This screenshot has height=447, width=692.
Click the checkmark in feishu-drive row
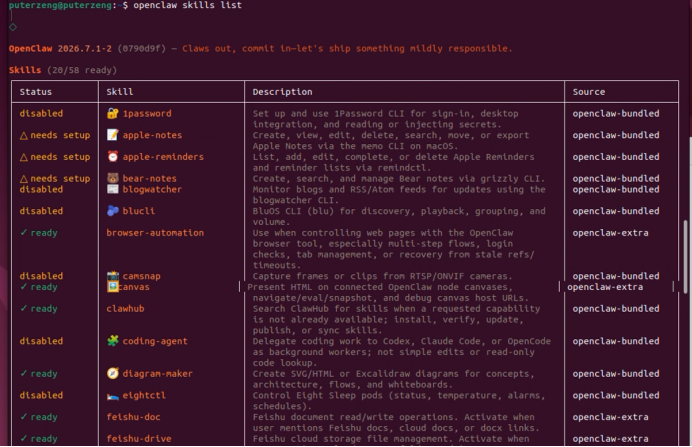tap(23, 439)
